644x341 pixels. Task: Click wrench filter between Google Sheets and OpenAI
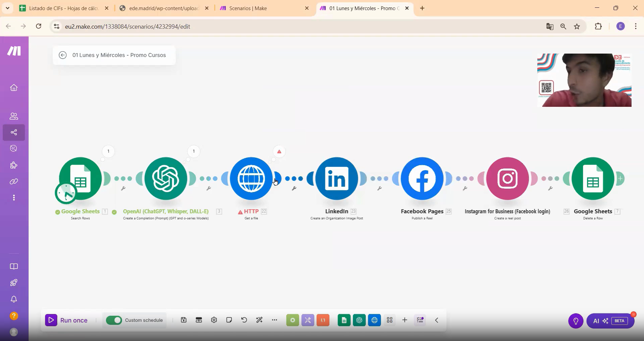pyautogui.click(x=123, y=189)
